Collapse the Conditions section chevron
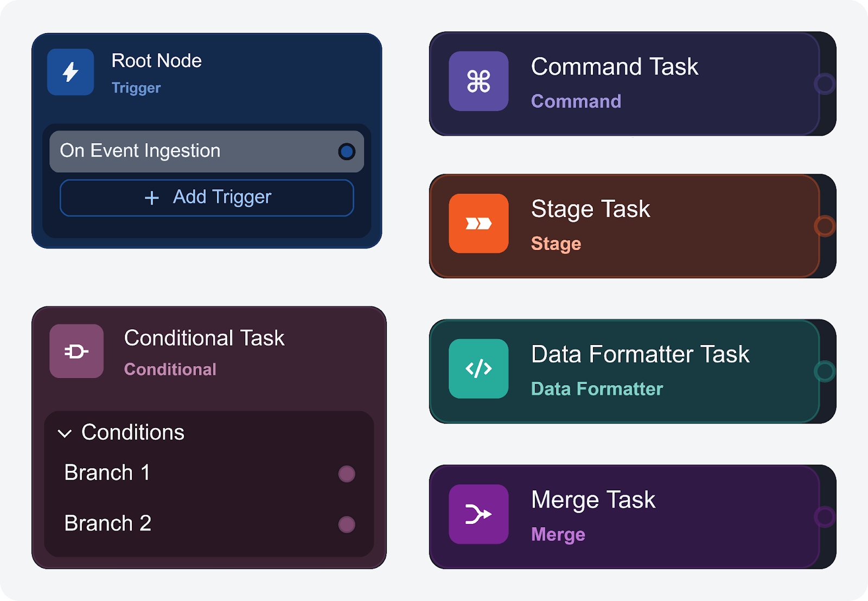868x601 pixels. (65, 433)
